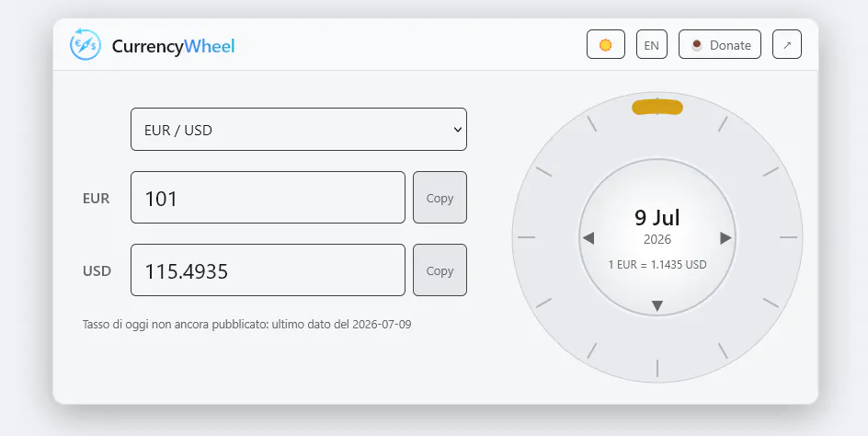
Task: Switch language with the EN button
Action: [x=652, y=44]
